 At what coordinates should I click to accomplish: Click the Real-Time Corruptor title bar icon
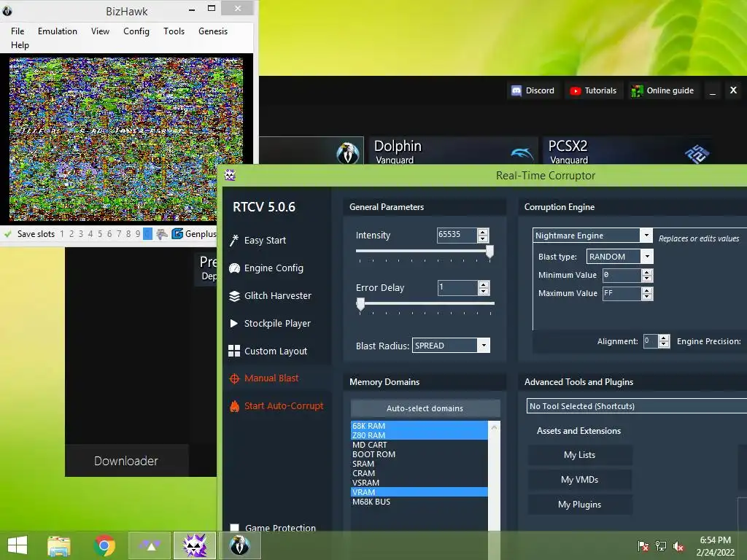point(230,175)
